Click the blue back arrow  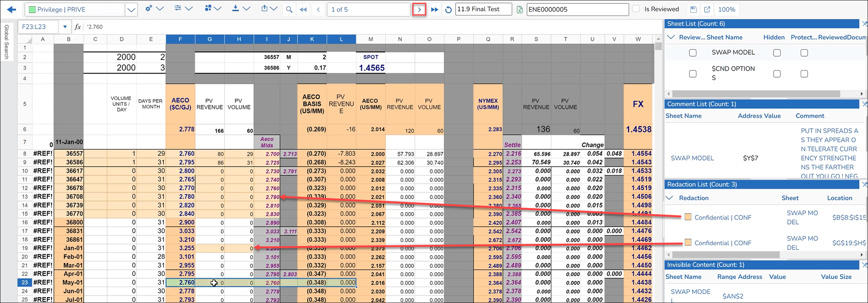[x=12, y=10]
